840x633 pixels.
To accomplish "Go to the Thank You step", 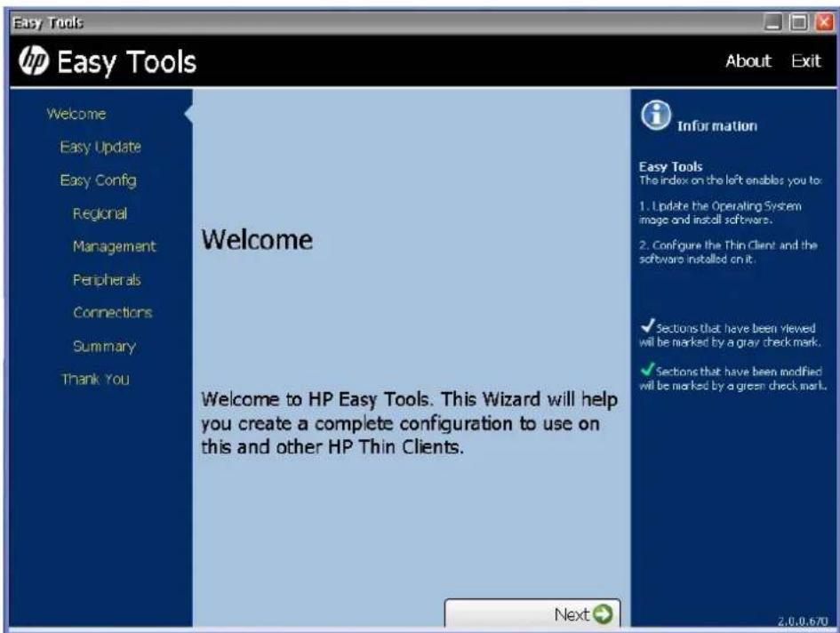I will (x=95, y=380).
